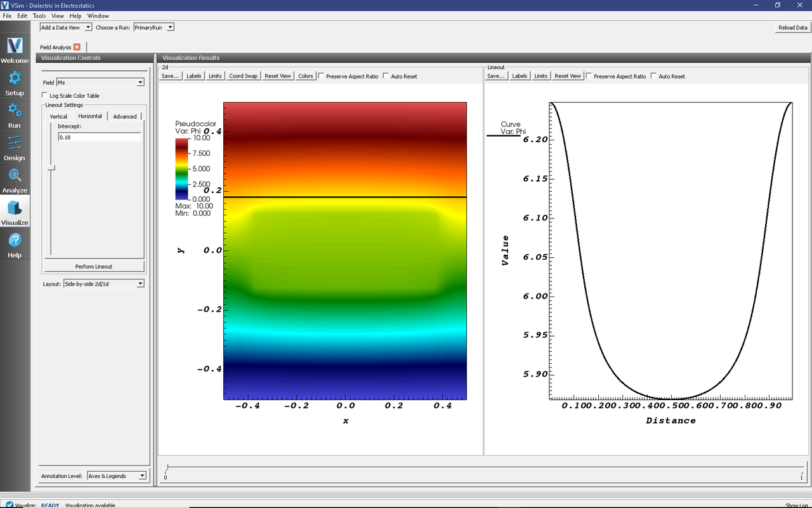Open the Window menu

pyautogui.click(x=98, y=16)
